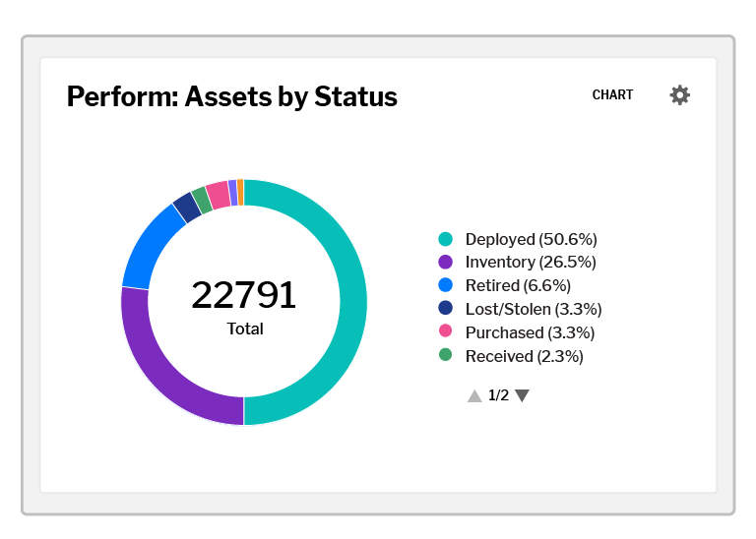Toggle the Received legend color dot
756x539 pixels.
446,355
